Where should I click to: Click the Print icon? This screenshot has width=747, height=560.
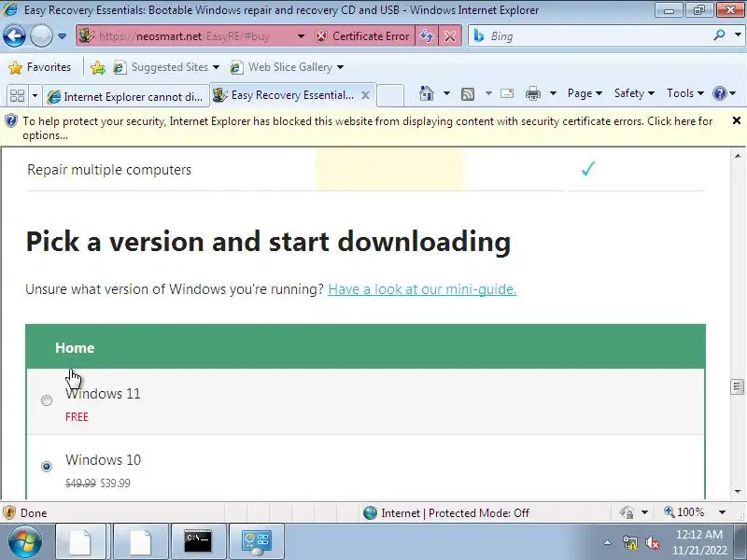tap(533, 93)
